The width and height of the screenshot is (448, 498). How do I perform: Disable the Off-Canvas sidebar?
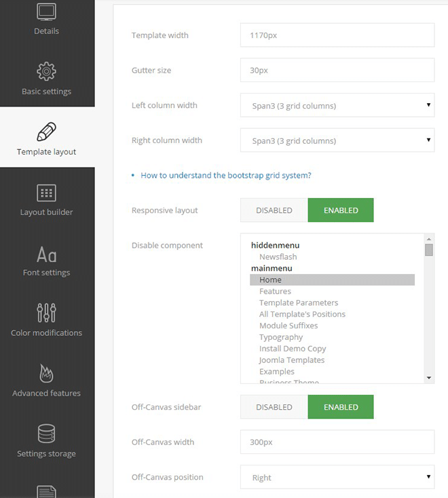(x=274, y=407)
